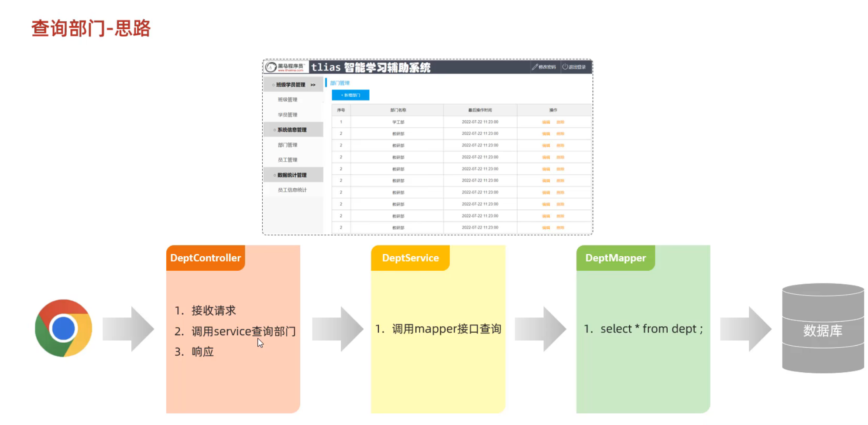The width and height of the screenshot is (868, 425).
Task: Click 删除 link for 学工部 row
Action: [560, 122]
